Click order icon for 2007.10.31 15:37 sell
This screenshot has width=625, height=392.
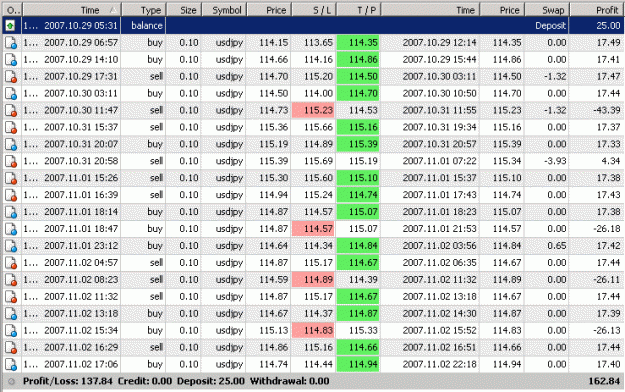point(11,128)
